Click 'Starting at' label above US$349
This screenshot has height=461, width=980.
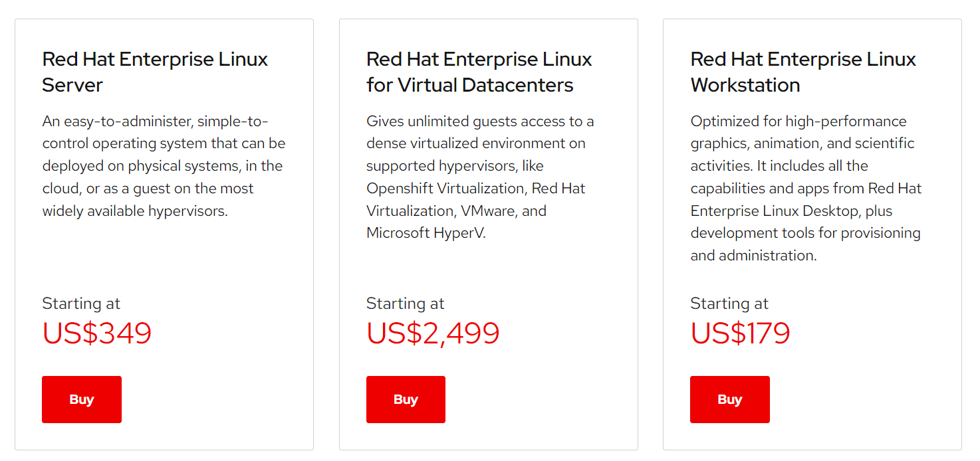(81, 304)
